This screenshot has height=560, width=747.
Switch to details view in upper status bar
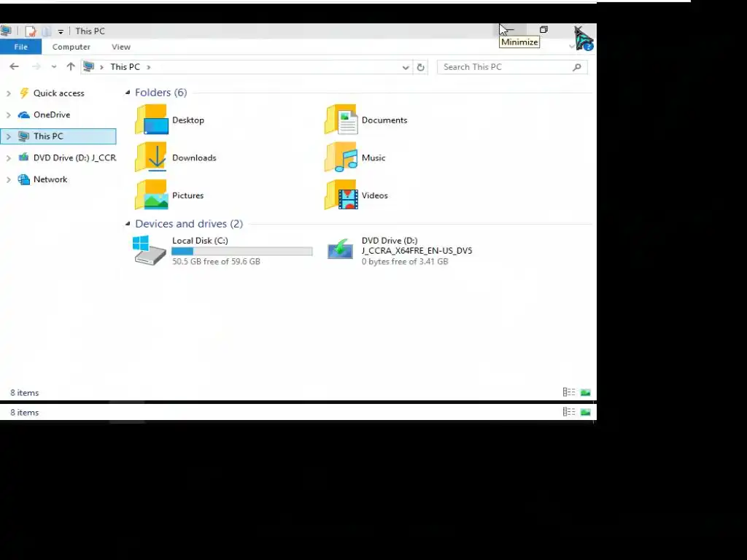[x=569, y=392]
